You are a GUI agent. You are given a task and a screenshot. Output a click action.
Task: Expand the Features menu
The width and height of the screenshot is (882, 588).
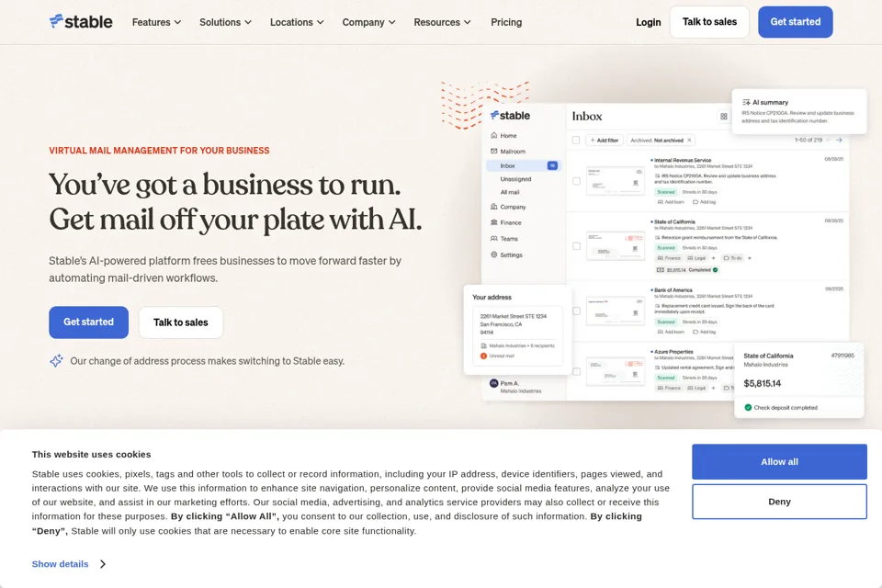tap(156, 22)
